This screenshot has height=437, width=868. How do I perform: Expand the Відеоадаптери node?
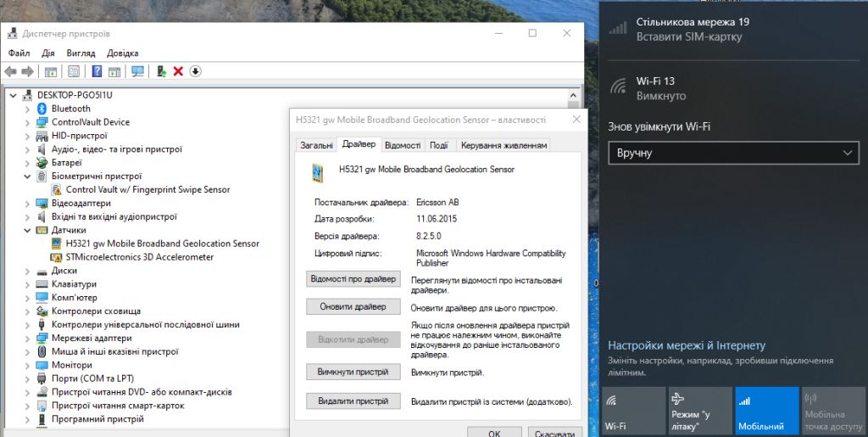(27, 204)
